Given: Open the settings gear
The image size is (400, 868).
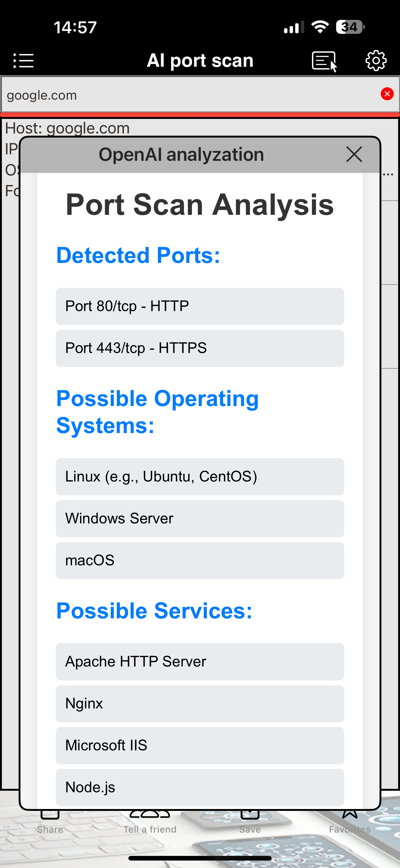Looking at the screenshot, I should [x=376, y=61].
